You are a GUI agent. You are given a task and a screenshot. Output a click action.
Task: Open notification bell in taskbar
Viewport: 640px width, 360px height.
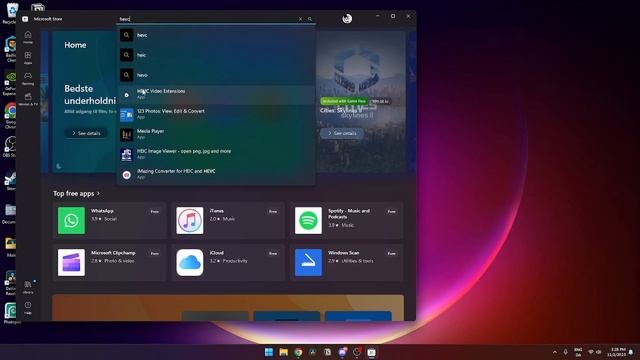pos(631,352)
